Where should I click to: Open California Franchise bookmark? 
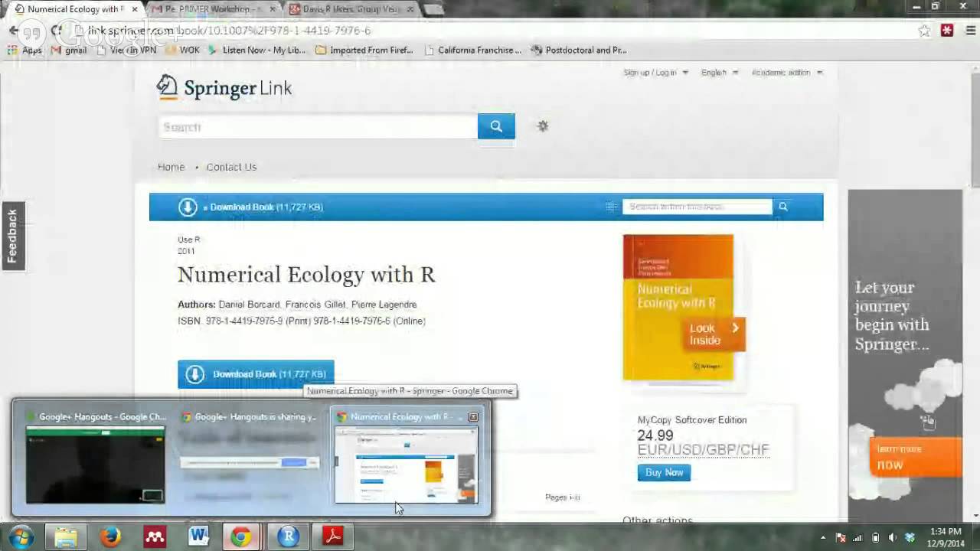tap(472, 51)
